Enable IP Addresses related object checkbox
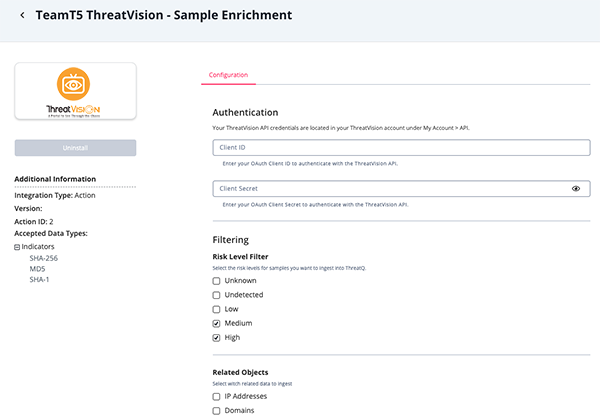 click(x=216, y=397)
